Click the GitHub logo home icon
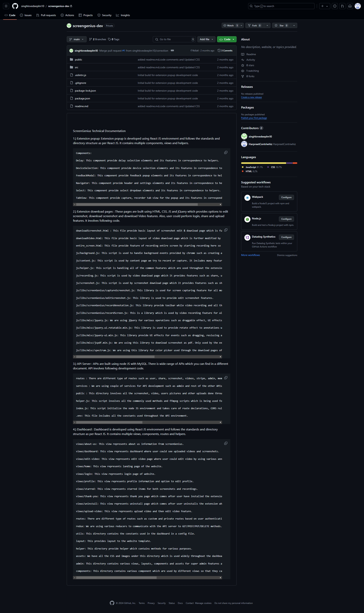 [x=15, y=6]
